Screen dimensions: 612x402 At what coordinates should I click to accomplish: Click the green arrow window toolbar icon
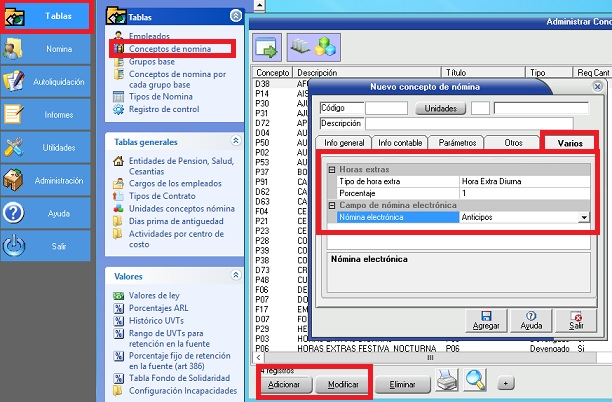coord(268,47)
